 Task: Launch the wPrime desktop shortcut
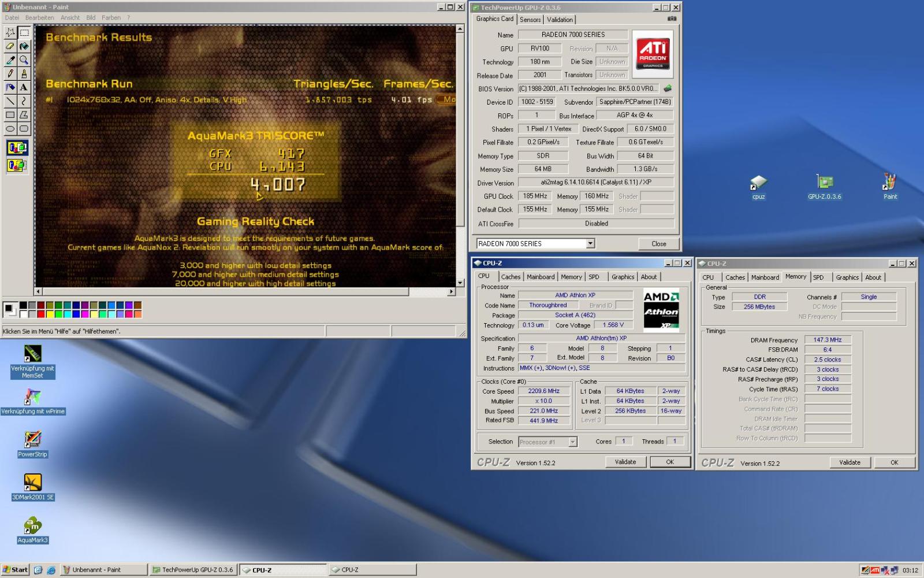(33, 402)
